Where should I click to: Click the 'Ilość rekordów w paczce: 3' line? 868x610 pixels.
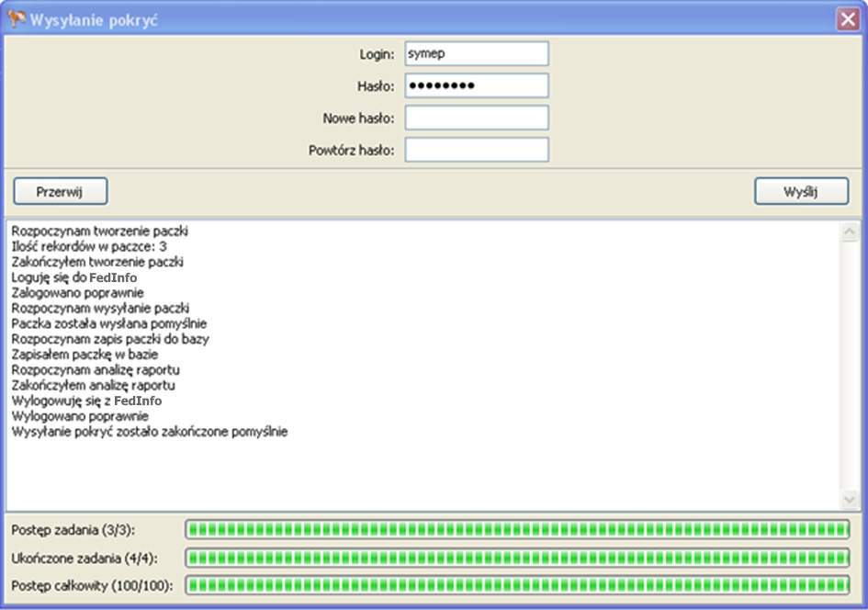89,246
